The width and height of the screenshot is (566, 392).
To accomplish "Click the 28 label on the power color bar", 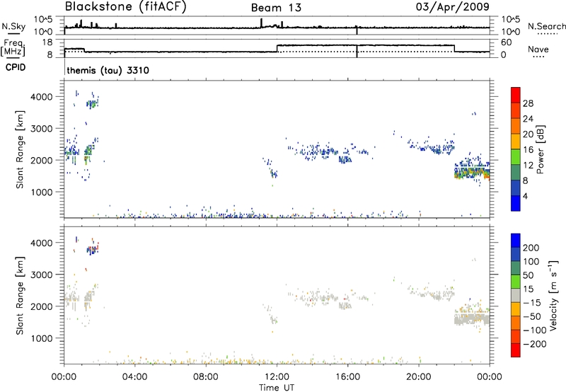I will coord(528,103).
